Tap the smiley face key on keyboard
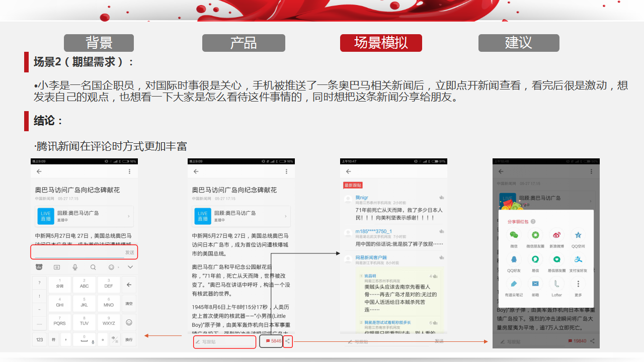644x362 pixels. pos(129,322)
